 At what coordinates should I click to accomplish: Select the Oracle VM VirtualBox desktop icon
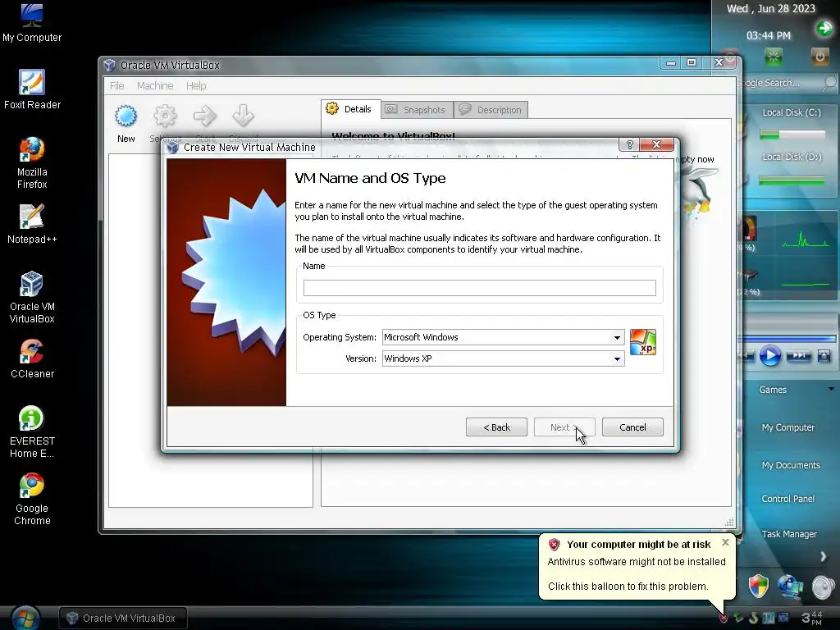tap(32, 297)
